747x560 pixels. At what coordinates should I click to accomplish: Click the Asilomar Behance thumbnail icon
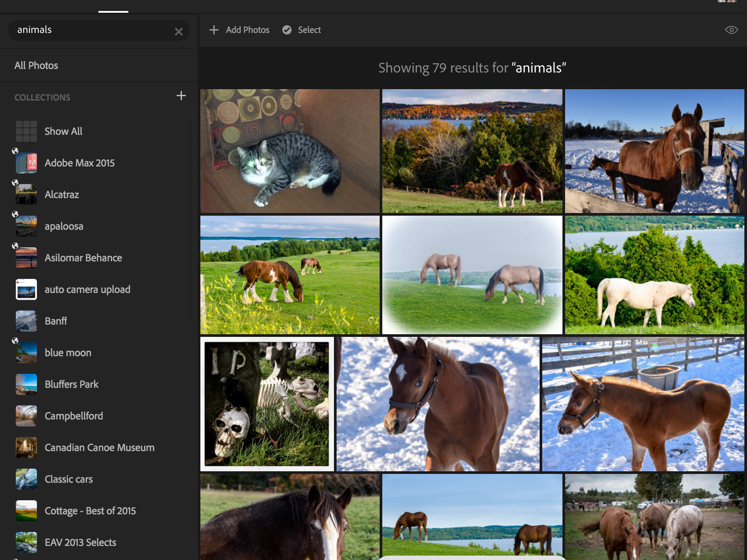pos(26,258)
